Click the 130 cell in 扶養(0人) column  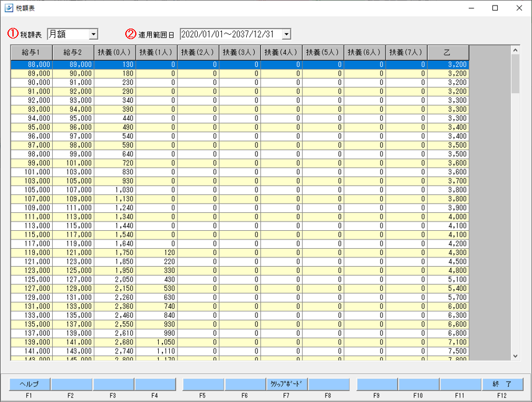pos(115,65)
